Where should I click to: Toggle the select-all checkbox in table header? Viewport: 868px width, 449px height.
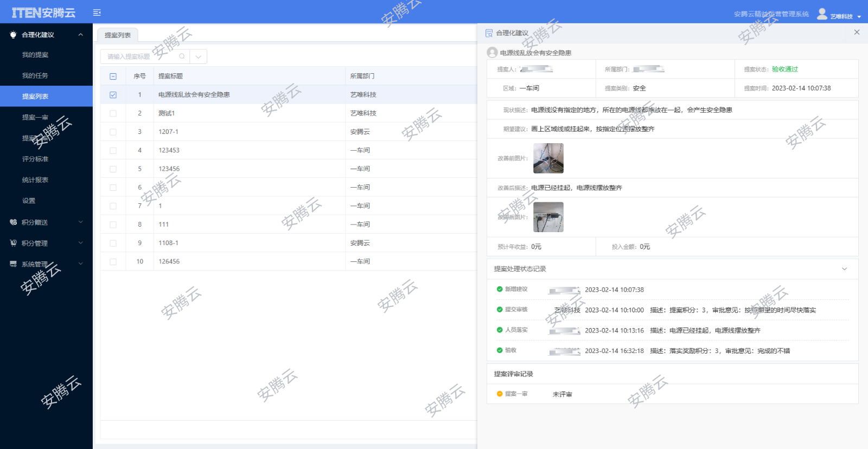[113, 76]
